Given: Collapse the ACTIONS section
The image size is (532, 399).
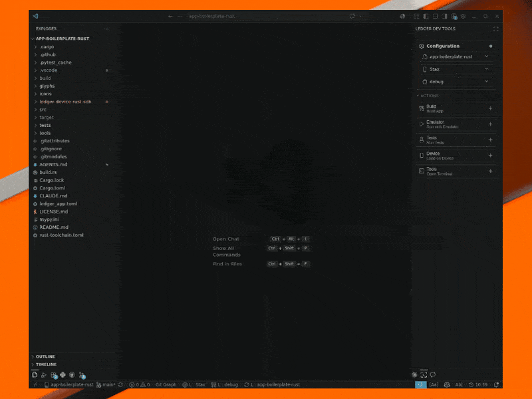Looking at the screenshot, I should point(428,96).
